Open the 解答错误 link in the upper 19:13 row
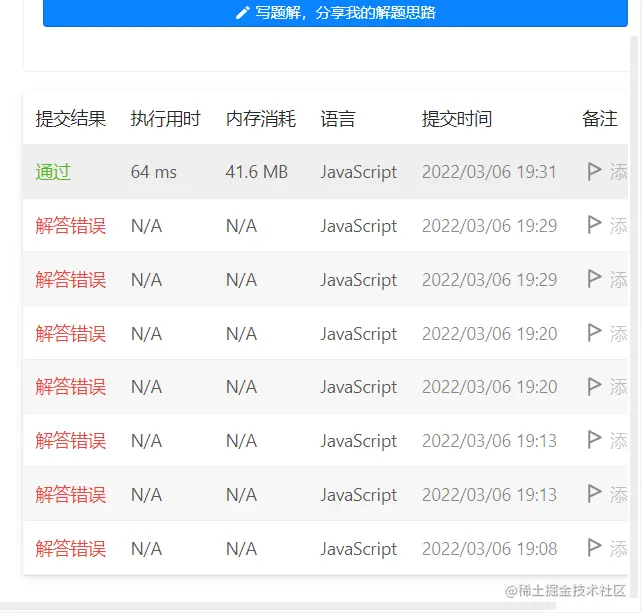Viewport: 643px width, 615px height. coord(71,441)
